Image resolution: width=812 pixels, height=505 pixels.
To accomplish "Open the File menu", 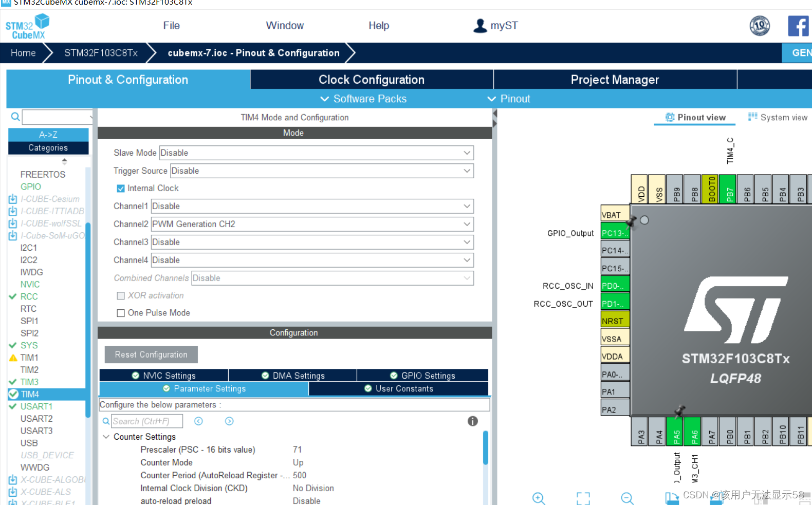I will 171,26.
